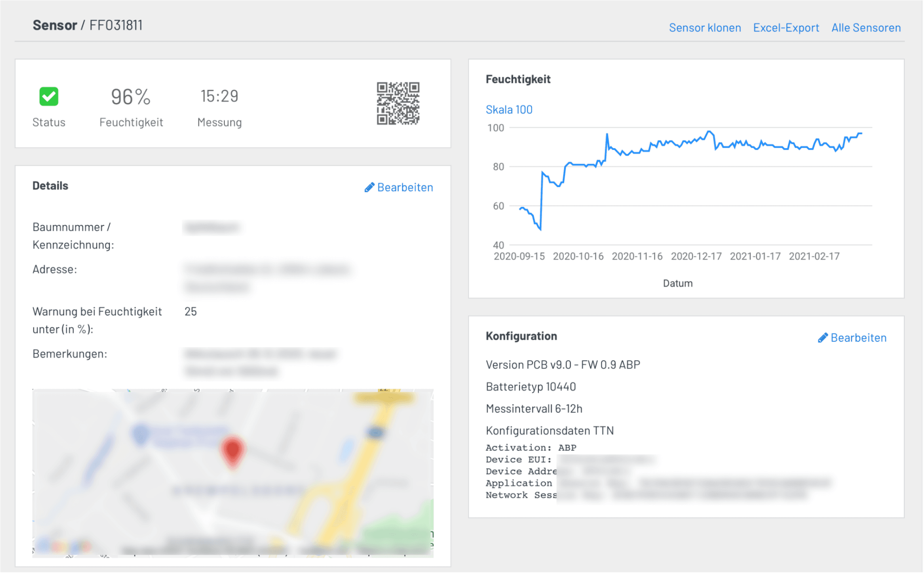The width and height of the screenshot is (924, 573).
Task: Click the red map location pin
Action: coord(232,450)
